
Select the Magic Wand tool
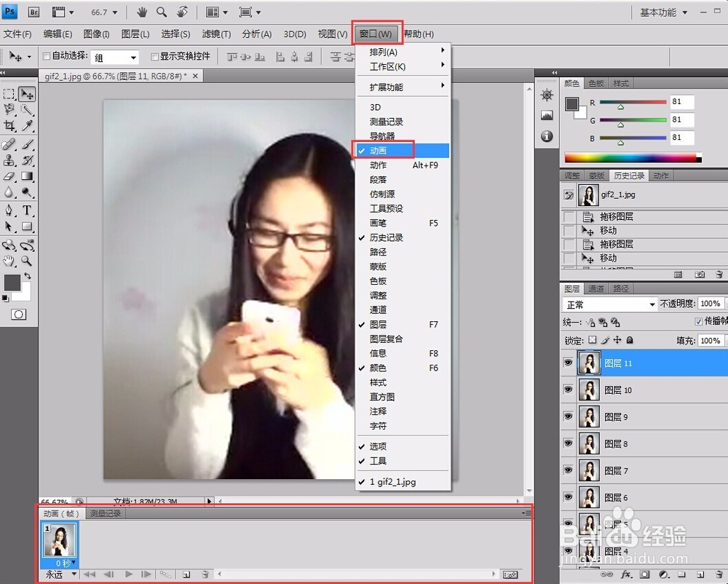click(x=27, y=110)
